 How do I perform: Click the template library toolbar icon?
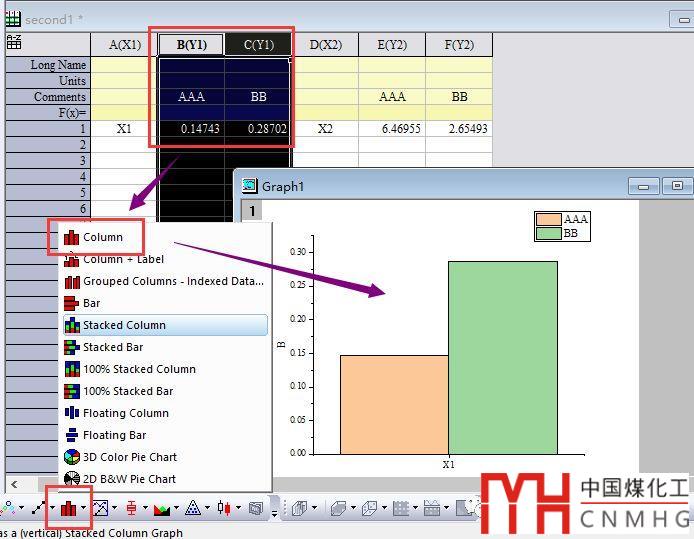[256, 508]
